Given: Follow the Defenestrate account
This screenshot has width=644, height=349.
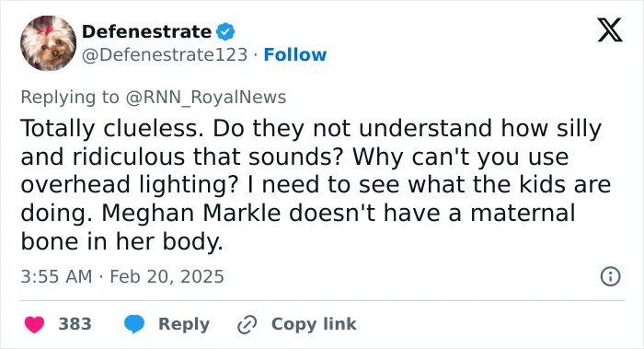Looking at the screenshot, I should click(295, 54).
